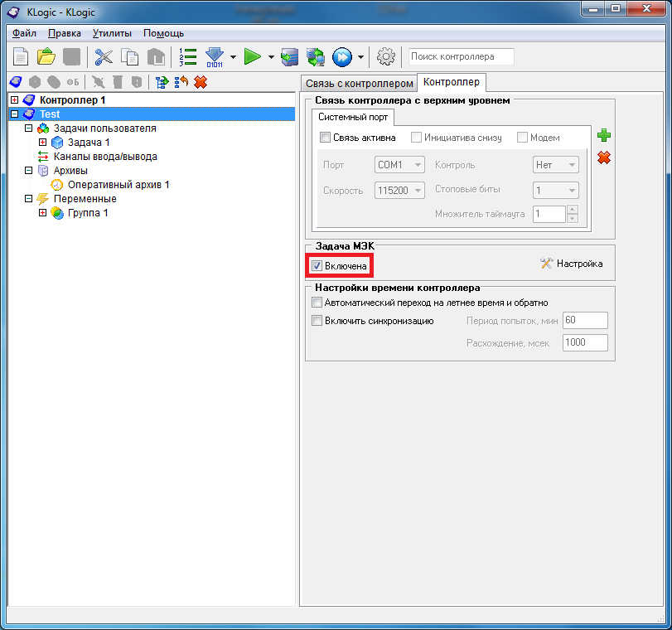The width and height of the screenshot is (672, 630).
Task: Delete the system port using red X icon
Action: (x=604, y=158)
